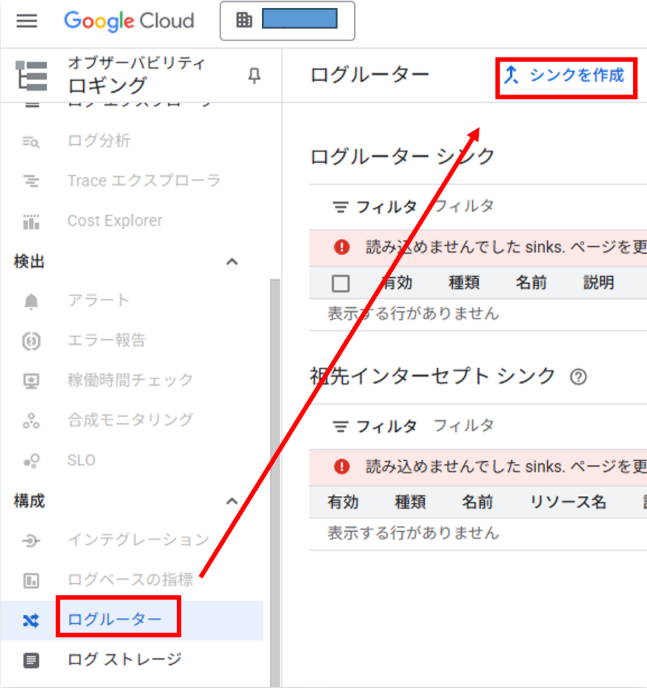Open 合成モニタリング
Image resolution: width=647 pixels, height=688 pixels.
[x=130, y=420]
